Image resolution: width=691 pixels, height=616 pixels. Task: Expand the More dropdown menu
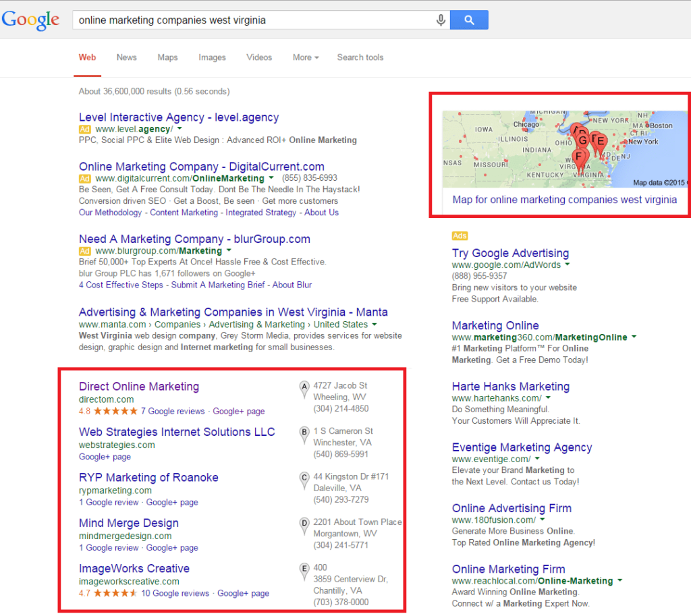pos(306,57)
